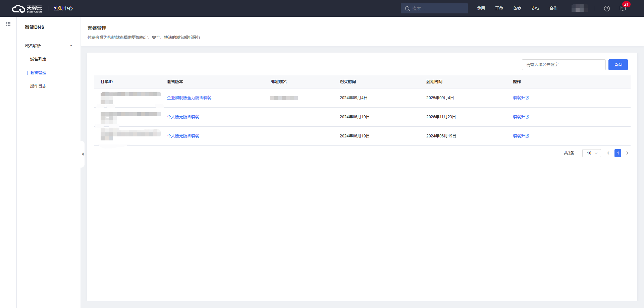
Task: Open the apps grid menu icon
Action: pos(8,24)
